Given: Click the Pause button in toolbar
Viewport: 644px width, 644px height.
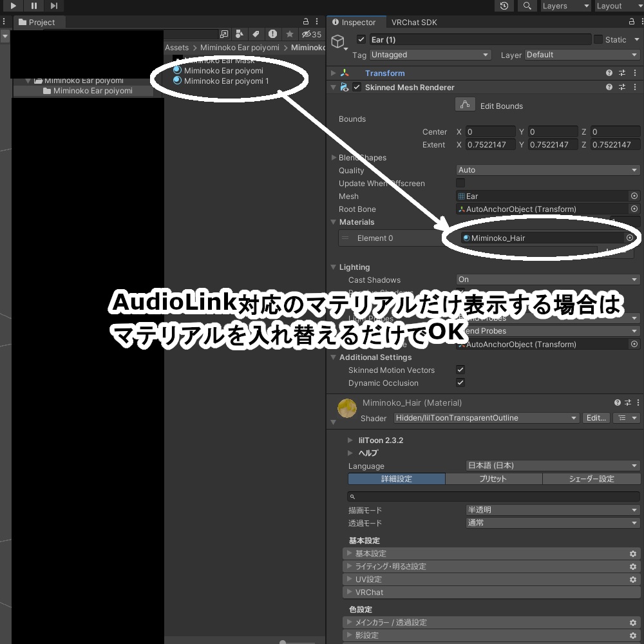Looking at the screenshot, I should [x=34, y=6].
